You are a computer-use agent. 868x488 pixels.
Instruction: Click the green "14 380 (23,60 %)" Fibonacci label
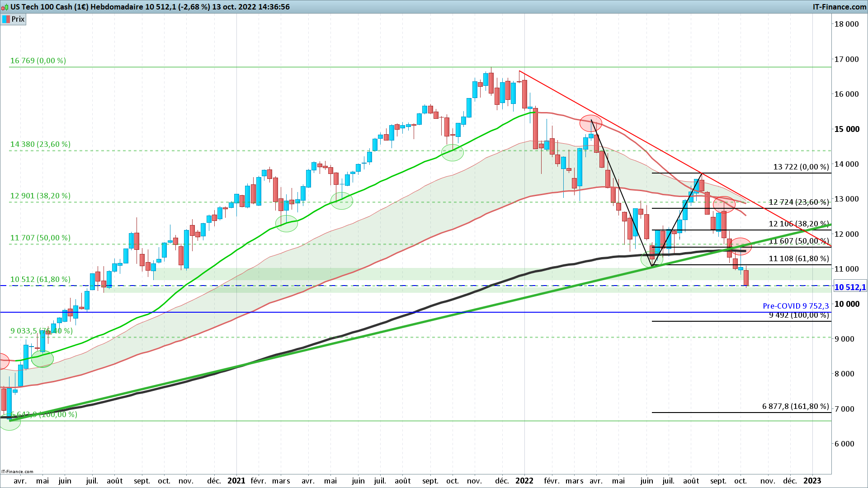(40, 144)
